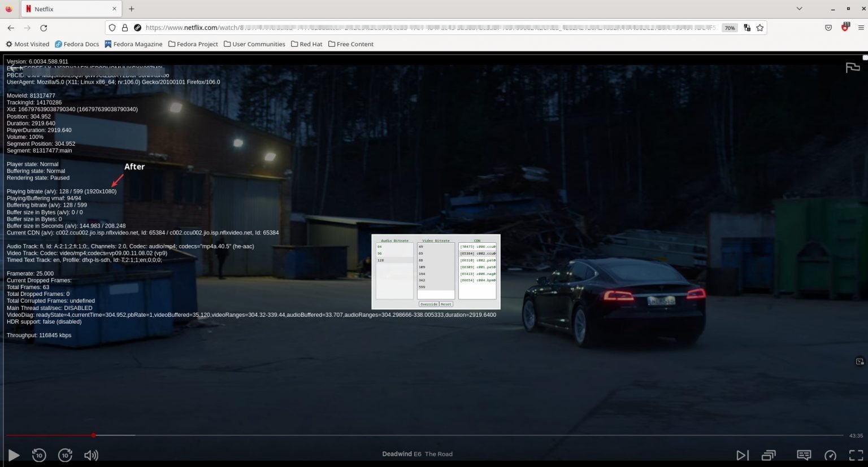
Task: Click Reset in the bitrate dialog
Action: point(446,304)
